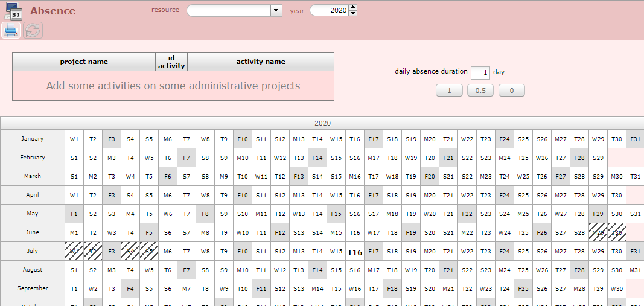Open the resource dropdown arrow
This screenshot has width=644, height=306.
276,10
